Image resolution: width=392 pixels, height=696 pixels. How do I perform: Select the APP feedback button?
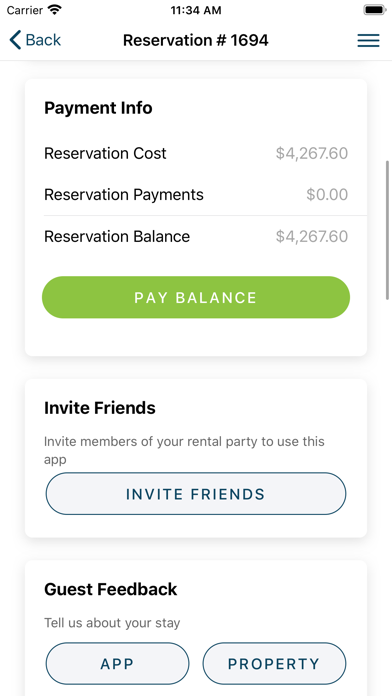click(x=117, y=664)
